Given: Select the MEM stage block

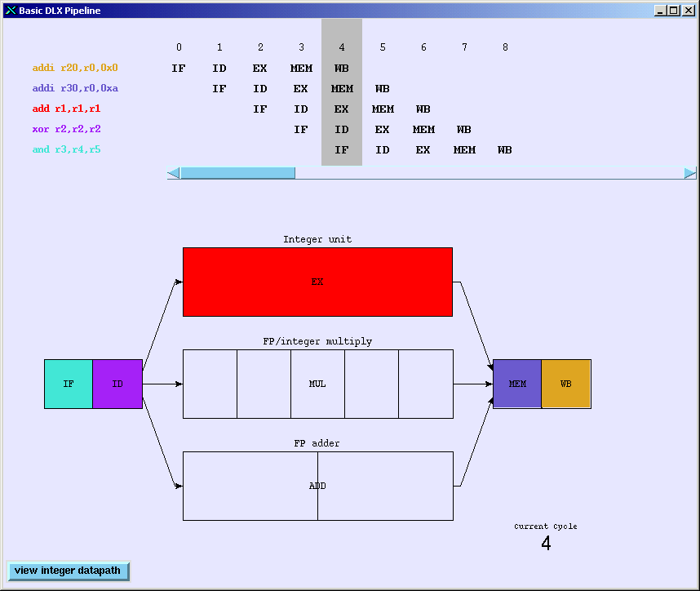Looking at the screenshot, I should pos(517,384).
